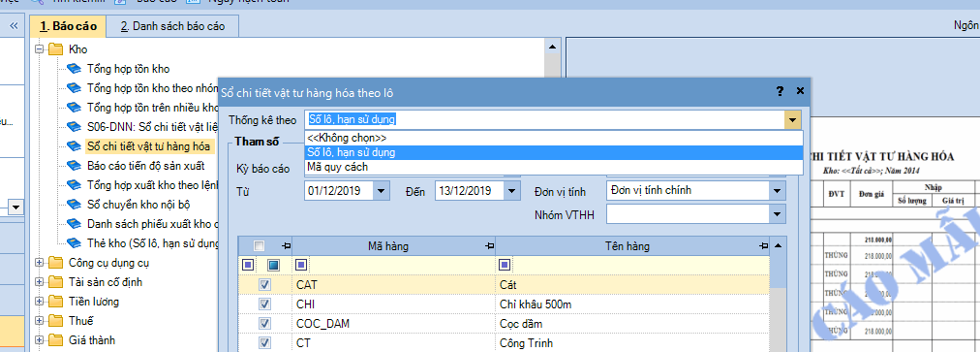
Task: Collapse the left panel with double chevron icon
Action: tap(13, 25)
